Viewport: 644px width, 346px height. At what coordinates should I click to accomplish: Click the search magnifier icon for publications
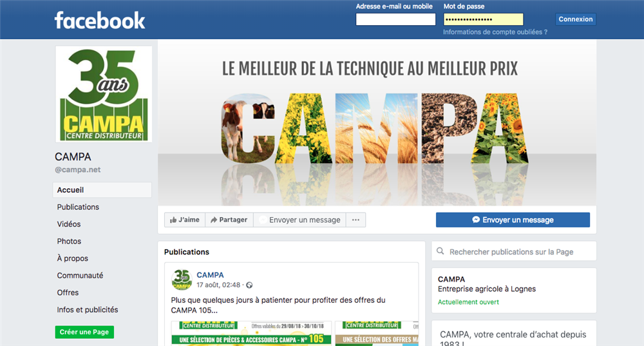pos(440,251)
